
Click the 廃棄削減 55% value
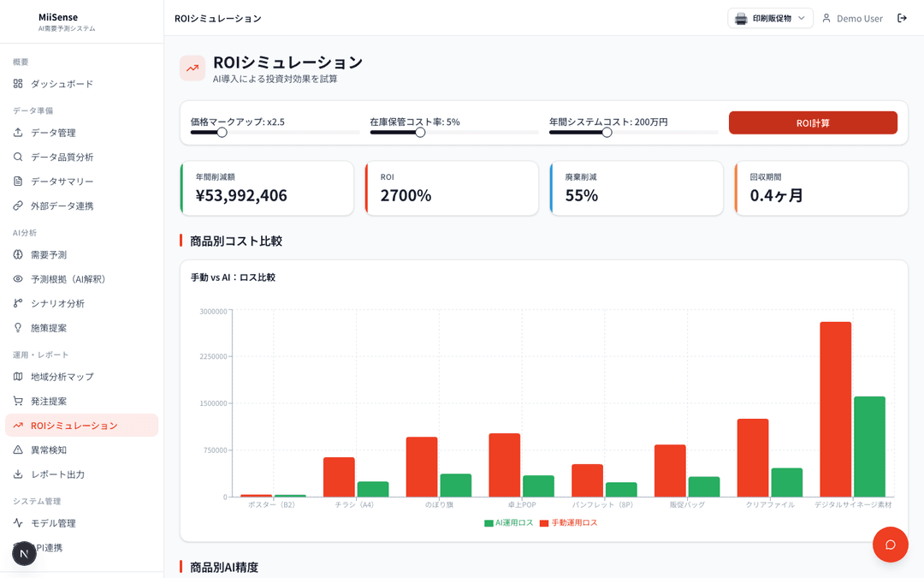pyautogui.click(x=582, y=195)
